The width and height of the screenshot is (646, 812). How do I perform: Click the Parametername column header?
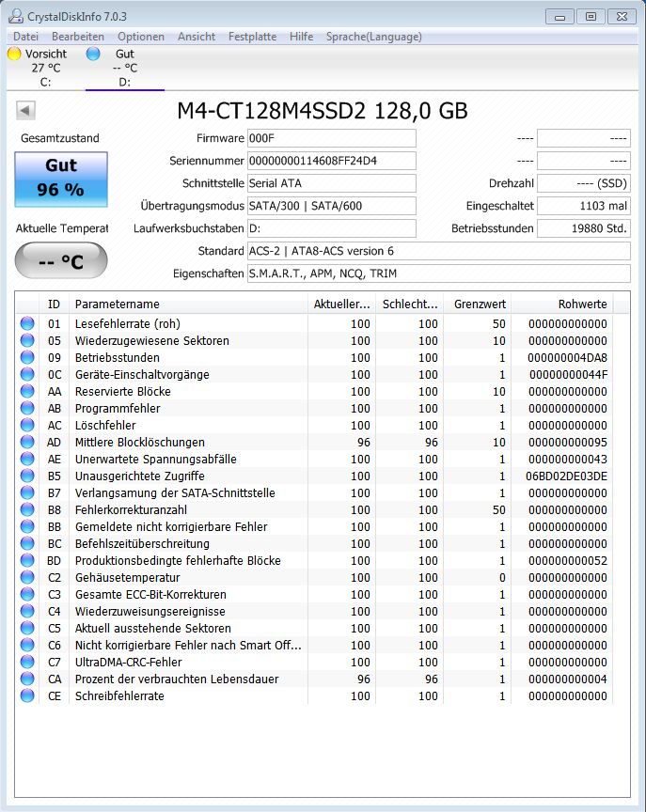[189, 304]
